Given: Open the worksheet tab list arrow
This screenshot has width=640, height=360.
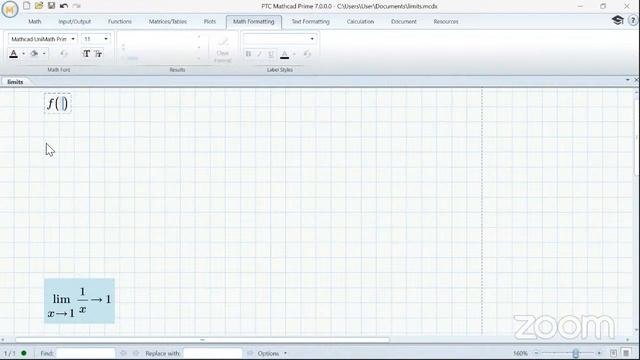Looking at the screenshot, I should [x=627, y=80].
